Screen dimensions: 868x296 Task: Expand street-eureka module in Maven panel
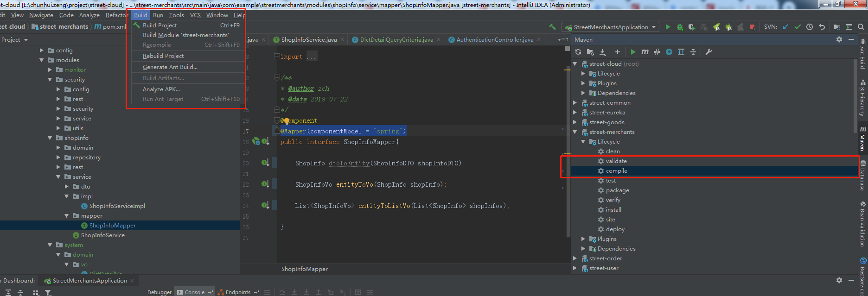575,113
